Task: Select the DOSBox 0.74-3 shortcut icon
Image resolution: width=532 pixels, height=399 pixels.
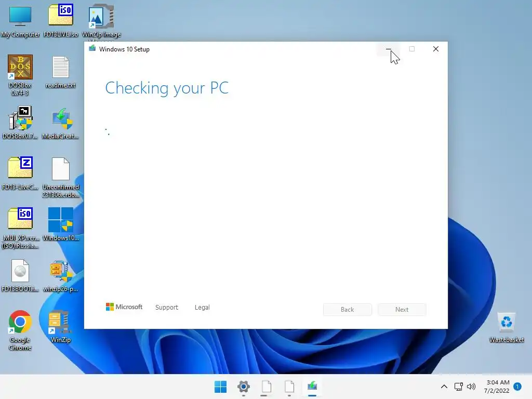Action: (x=20, y=75)
